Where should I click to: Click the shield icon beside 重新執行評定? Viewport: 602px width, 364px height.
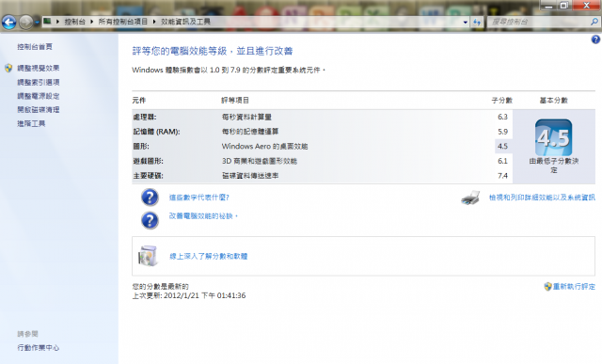tap(547, 287)
